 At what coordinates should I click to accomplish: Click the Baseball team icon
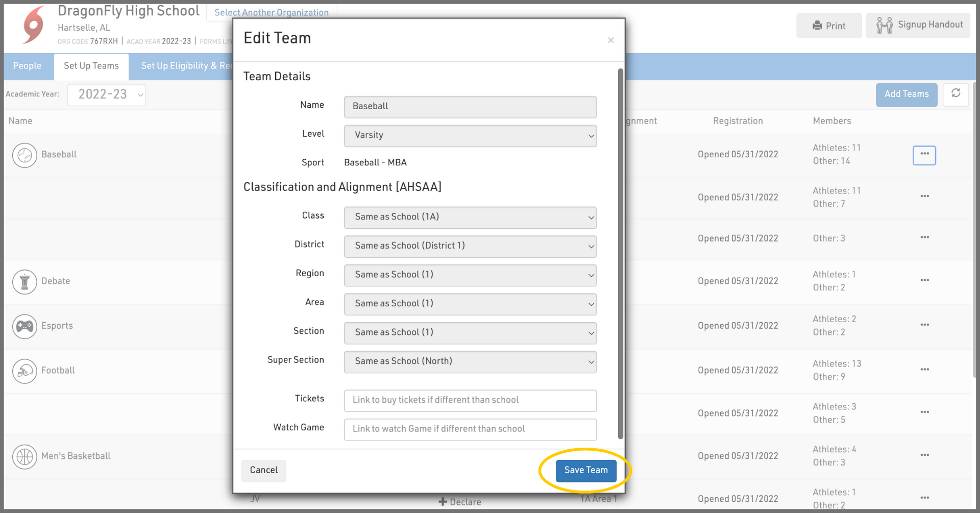[x=24, y=155]
